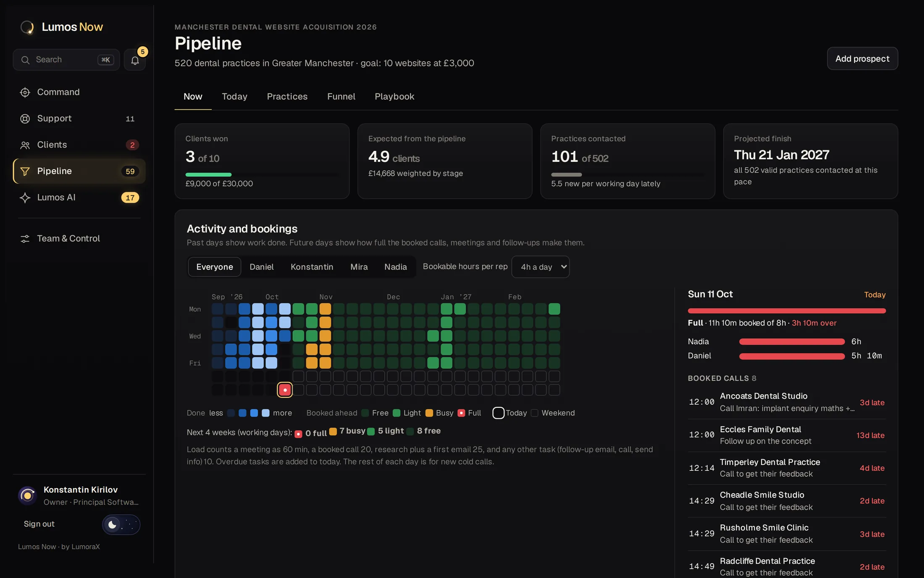The width and height of the screenshot is (924, 578).
Task: Switch to the Playbook tab
Action: click(394, 97)
